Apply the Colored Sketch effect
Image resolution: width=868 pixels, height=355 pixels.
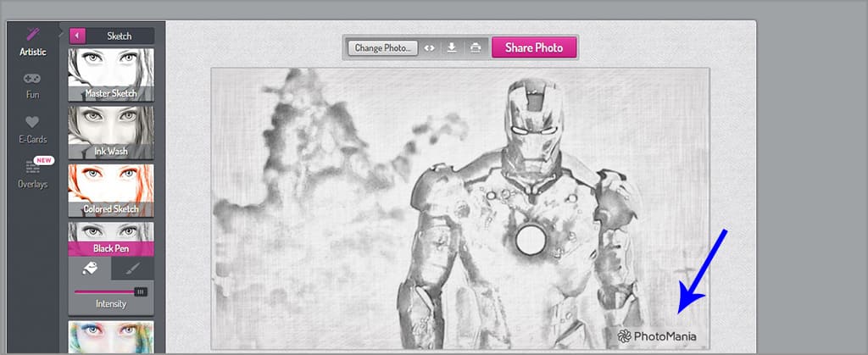[x=111, y=190]
